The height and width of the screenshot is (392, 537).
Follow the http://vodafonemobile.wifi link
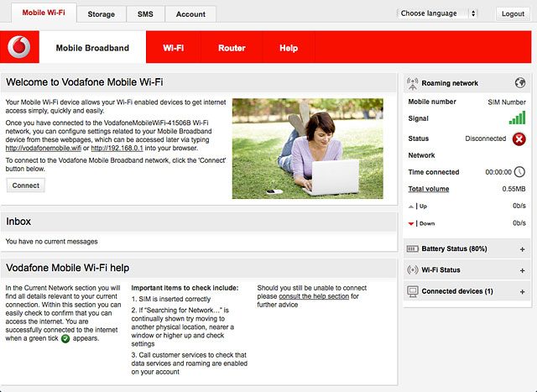(x=43, y=149)
